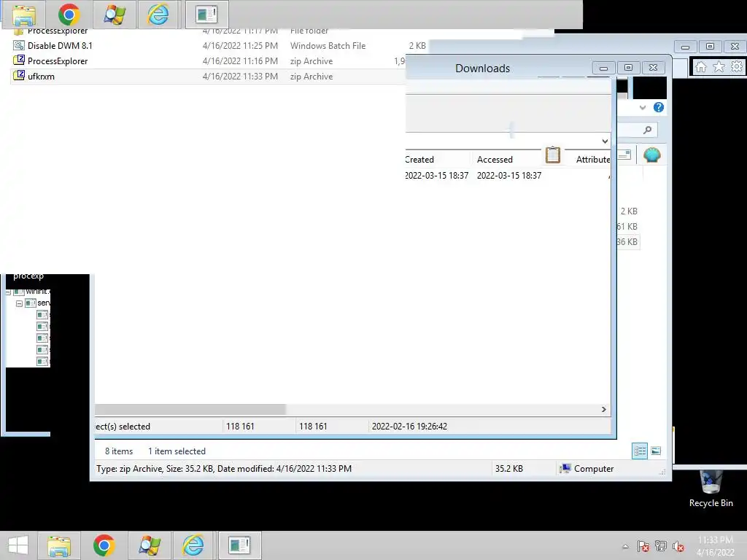Viewport: 747px width, 560px height.
Task: Click the '61 KB' size cell
Action: [627, 227]
